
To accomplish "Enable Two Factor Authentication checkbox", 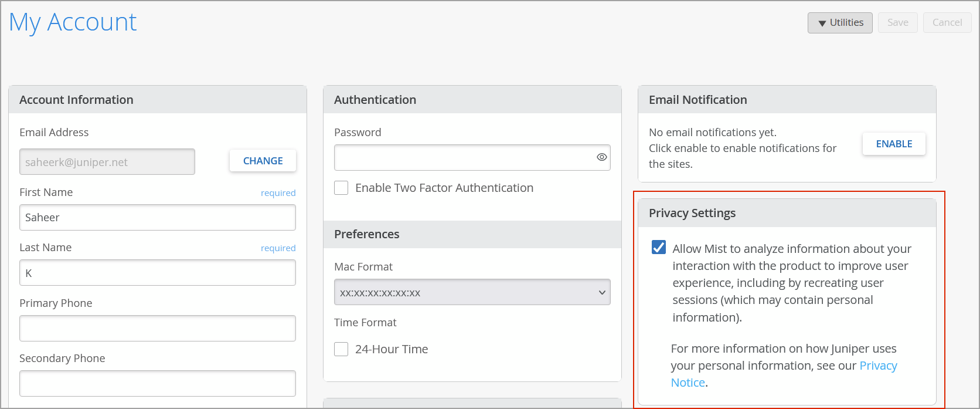I will pos(341,188).
